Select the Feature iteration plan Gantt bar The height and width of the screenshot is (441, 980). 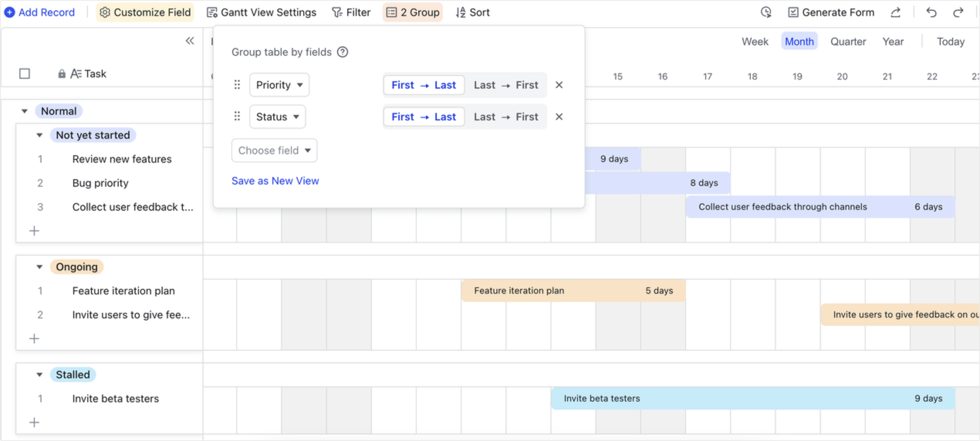[x=573, y=290]
